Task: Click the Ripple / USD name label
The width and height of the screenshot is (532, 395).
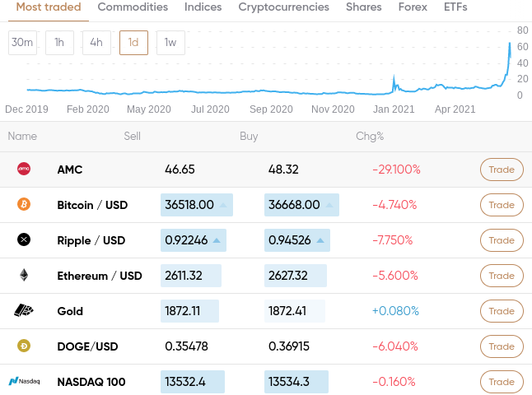Action: 91,241
